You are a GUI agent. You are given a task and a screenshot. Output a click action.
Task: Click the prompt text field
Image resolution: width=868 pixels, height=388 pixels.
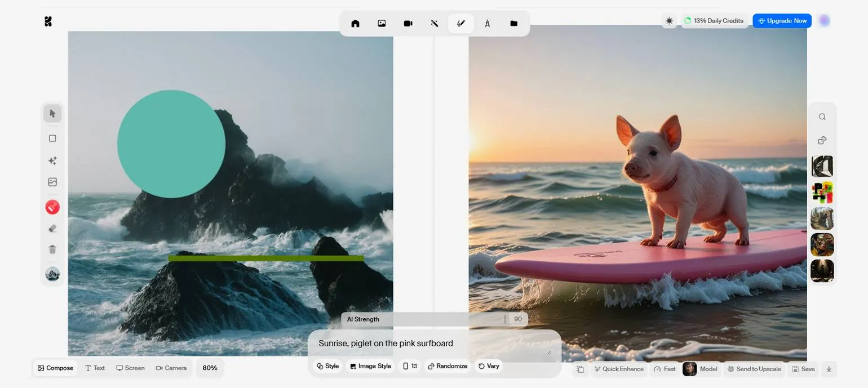pos(428,344)
